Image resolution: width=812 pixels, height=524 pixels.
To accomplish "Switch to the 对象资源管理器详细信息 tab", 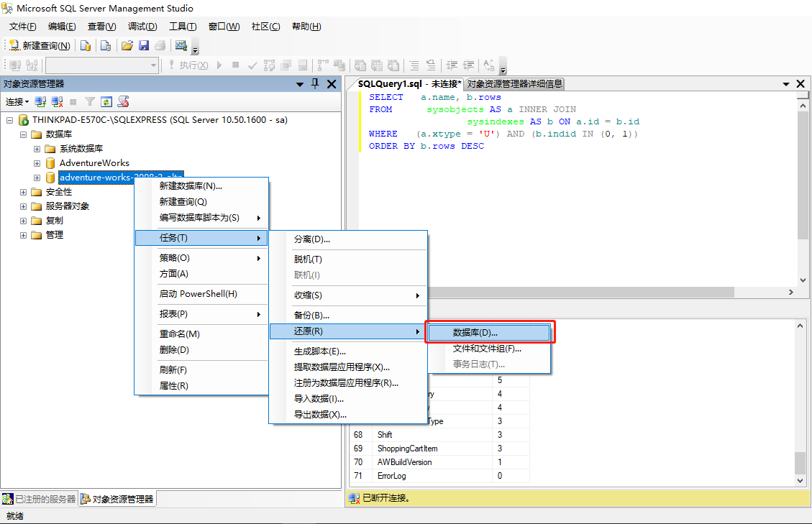I will coord(514,84).
